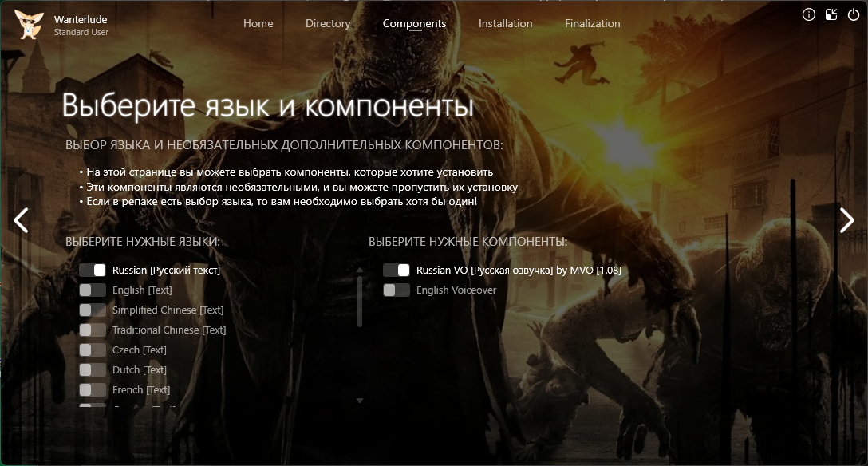868x466 pixels.
Task: Click the power exit icon
Action: click(854, 14)
